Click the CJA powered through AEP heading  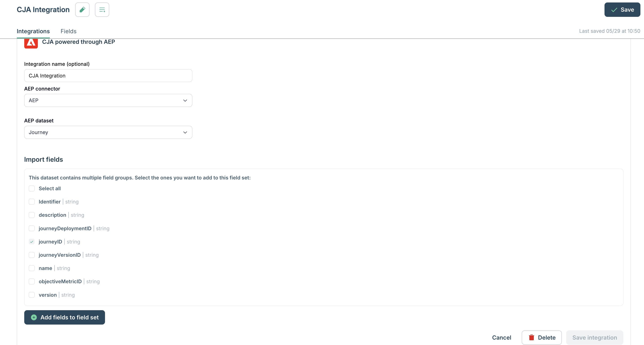pyautogui.click(x=79, y=42)
